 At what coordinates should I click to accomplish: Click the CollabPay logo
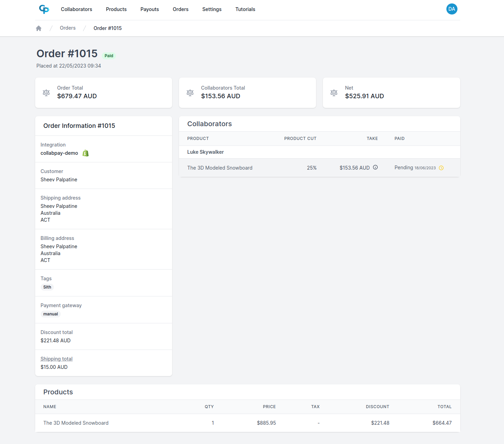click(x=44, y=9)
